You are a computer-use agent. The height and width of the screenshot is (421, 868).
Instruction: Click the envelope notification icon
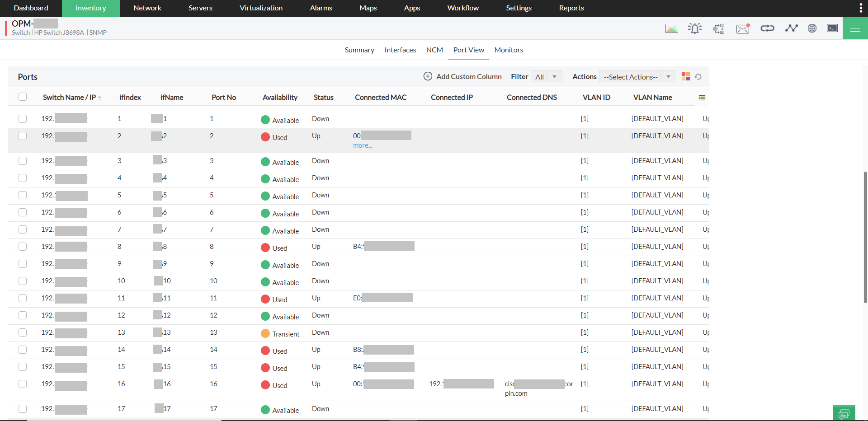click(743, 29)
